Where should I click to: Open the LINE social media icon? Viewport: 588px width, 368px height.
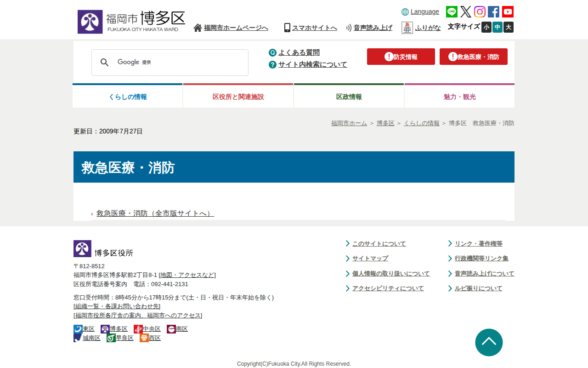point(452,12)
